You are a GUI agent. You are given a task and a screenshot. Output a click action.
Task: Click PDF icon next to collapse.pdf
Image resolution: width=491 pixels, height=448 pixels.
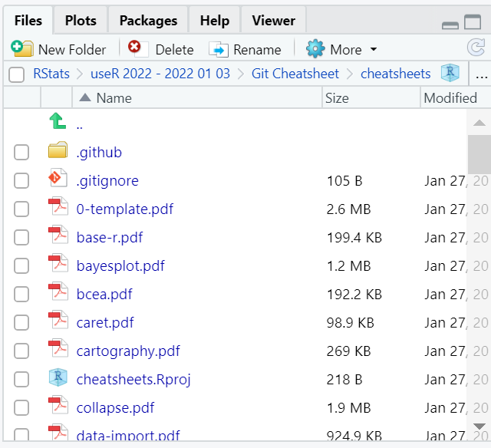(58, 405)
